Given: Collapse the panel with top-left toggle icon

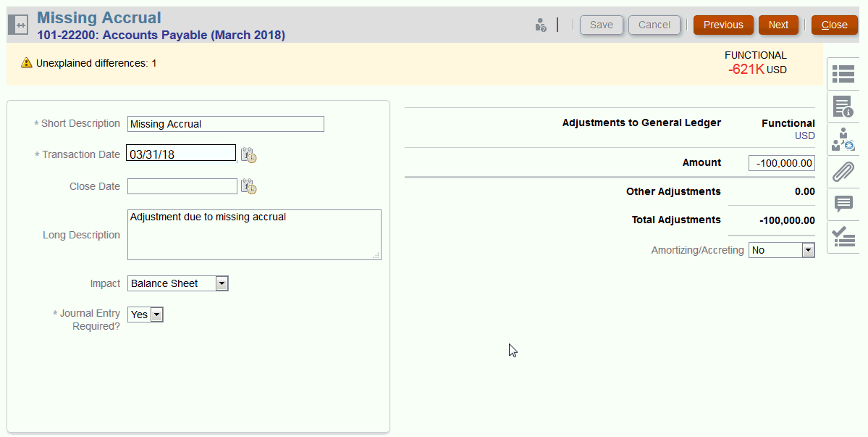Looking at the screenshot, I should click(18, 25).
